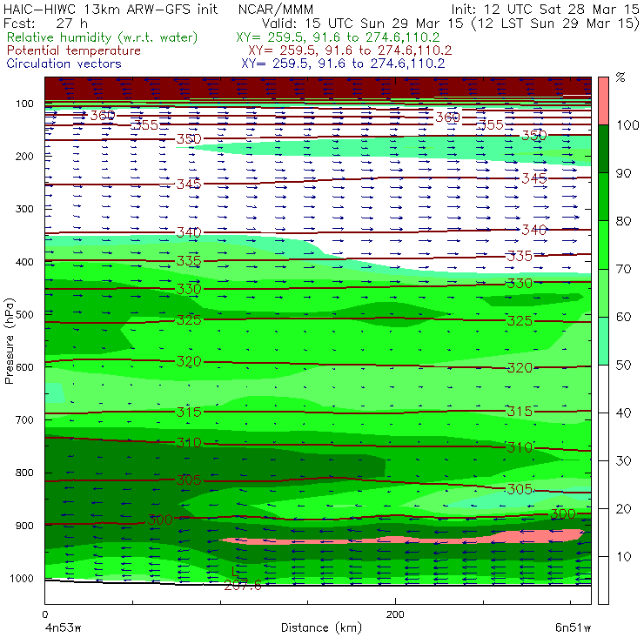The image size is (644, 644).
Task: Click the blue XY coordinates line
Action: pyautogui.click(x=343, y=64)
